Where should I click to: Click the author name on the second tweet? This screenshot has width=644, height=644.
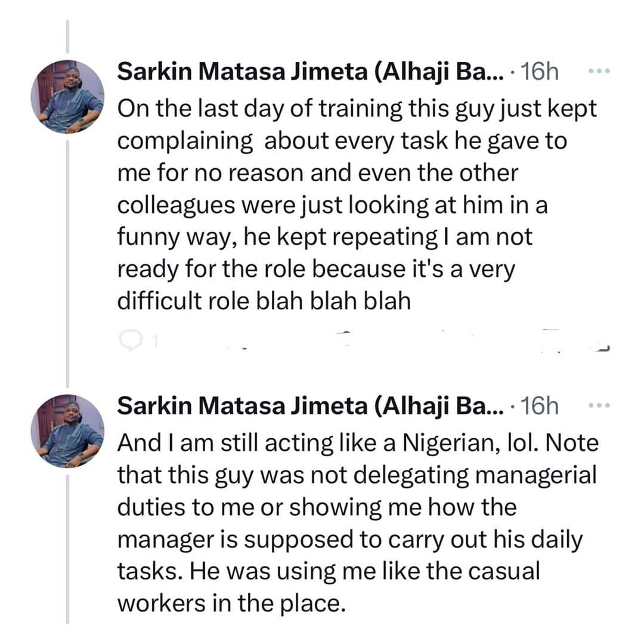310,406
